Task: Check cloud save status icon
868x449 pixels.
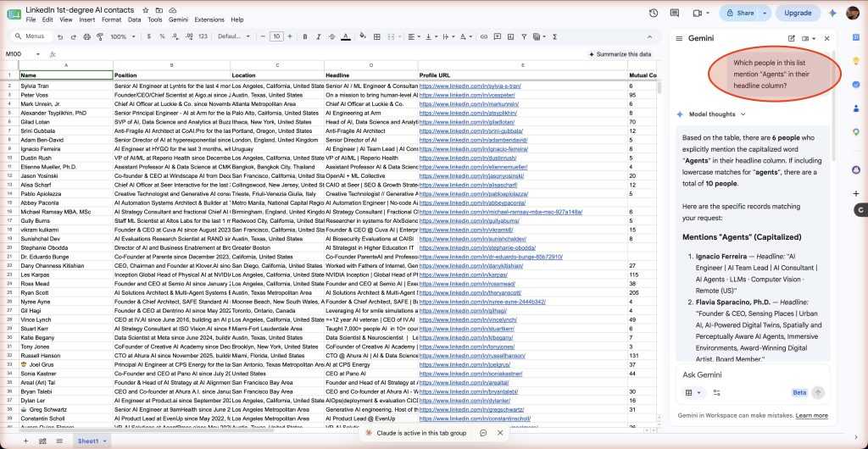Action: [x=173, y=10]
